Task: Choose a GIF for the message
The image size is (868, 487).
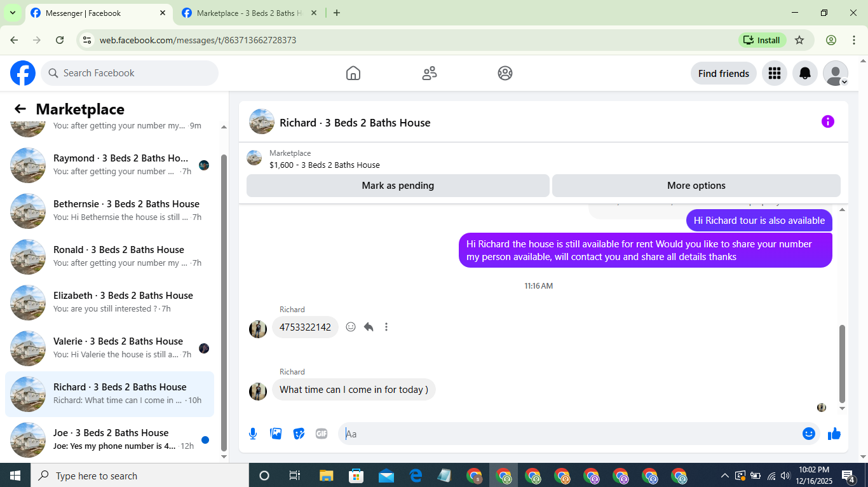Action: [x=322, y=434]
